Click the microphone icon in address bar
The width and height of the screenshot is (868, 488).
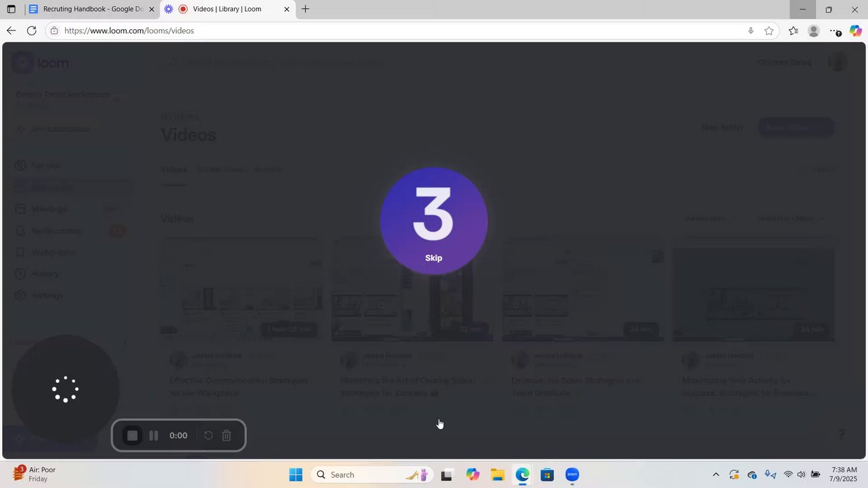pos(751,30)
